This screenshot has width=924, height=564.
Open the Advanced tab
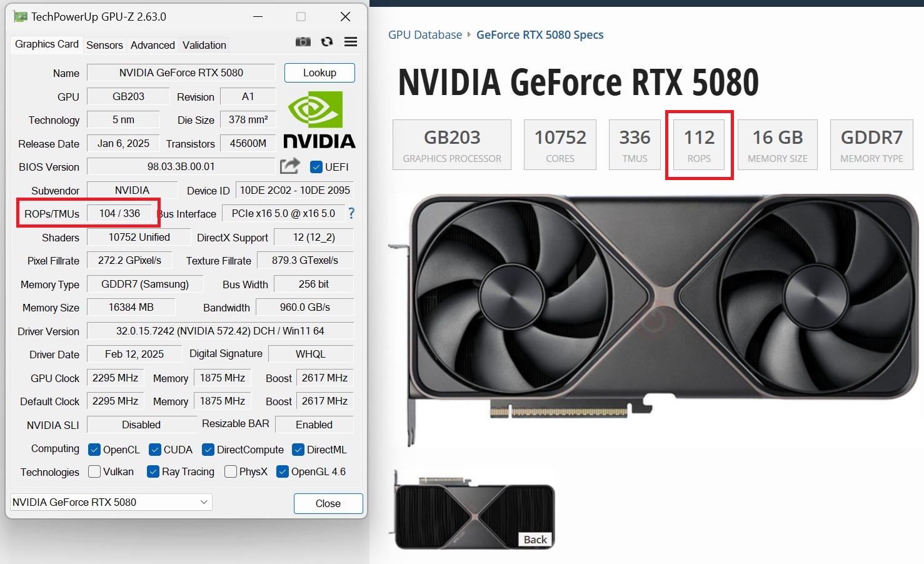[x=153, y=45]
